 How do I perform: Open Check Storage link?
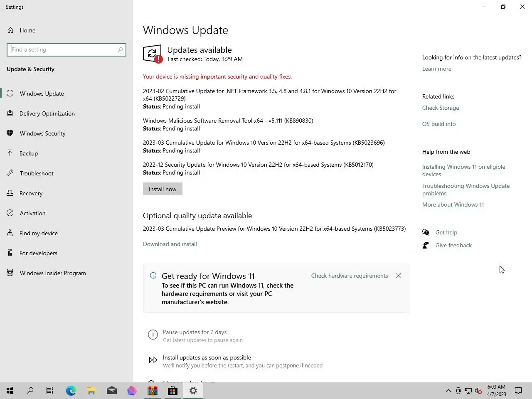441,108
